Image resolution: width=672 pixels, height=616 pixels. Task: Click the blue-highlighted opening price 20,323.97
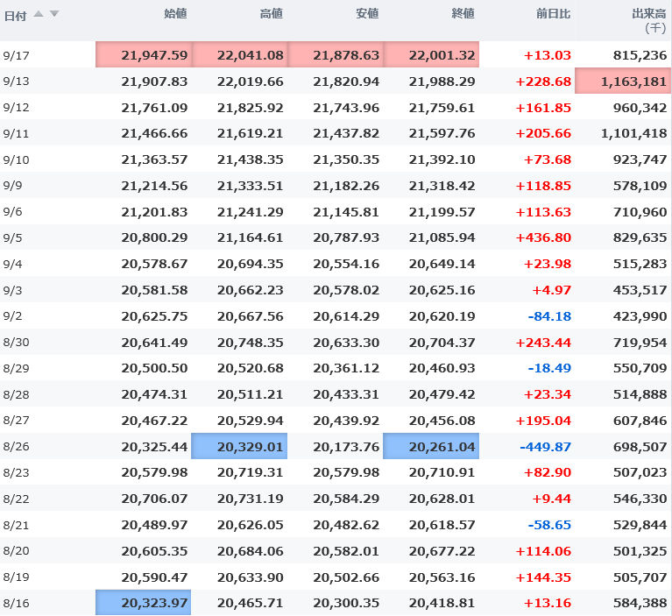point(143,603)
